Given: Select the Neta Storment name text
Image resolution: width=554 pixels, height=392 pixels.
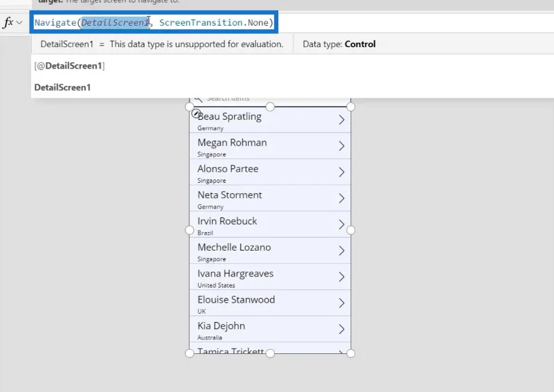Looking at the screenshot, I should [x=230, y=195].
